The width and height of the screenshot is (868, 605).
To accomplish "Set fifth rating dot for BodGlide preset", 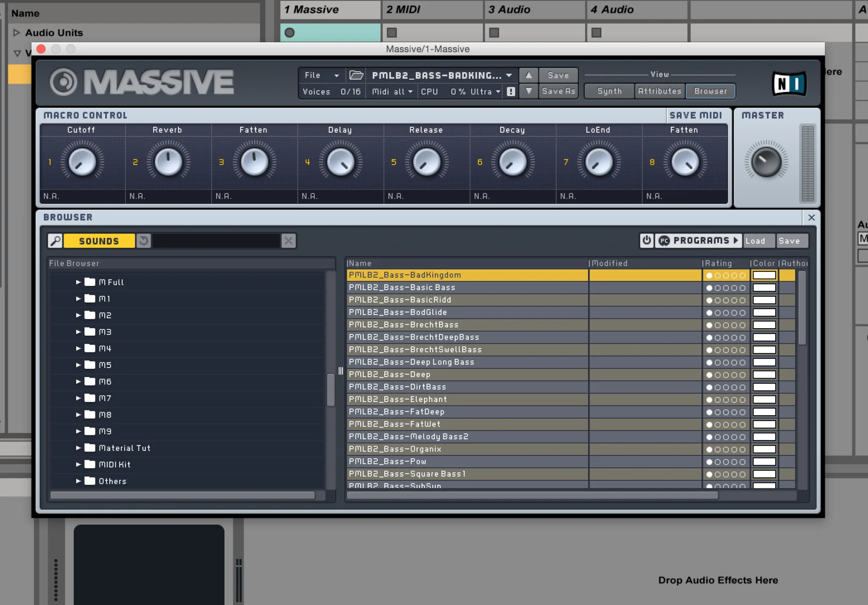I will click(742, 313).
